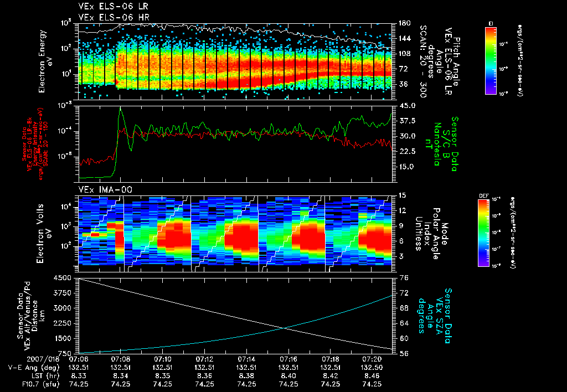Click the 07:16 time tick label
The height and width of the screenshot is (392, 567).
[x=288, y=359]
